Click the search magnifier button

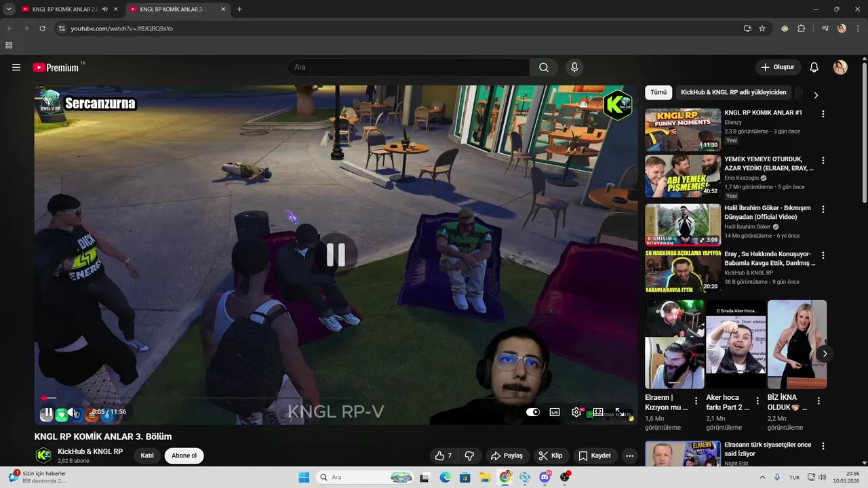pyautogui.click(x=544, y=67)
